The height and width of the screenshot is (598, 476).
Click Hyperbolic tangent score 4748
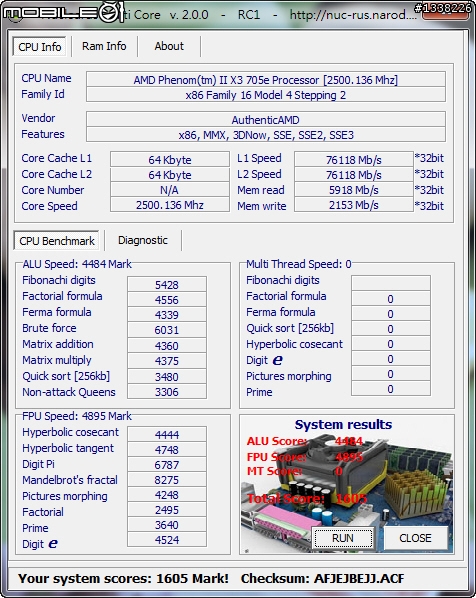pos(167,450)
